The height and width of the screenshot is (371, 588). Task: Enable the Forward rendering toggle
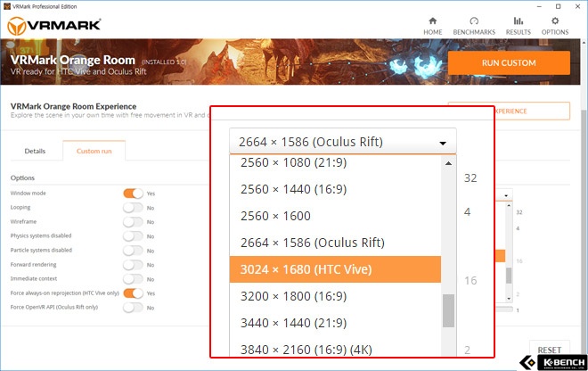point(133,265)
